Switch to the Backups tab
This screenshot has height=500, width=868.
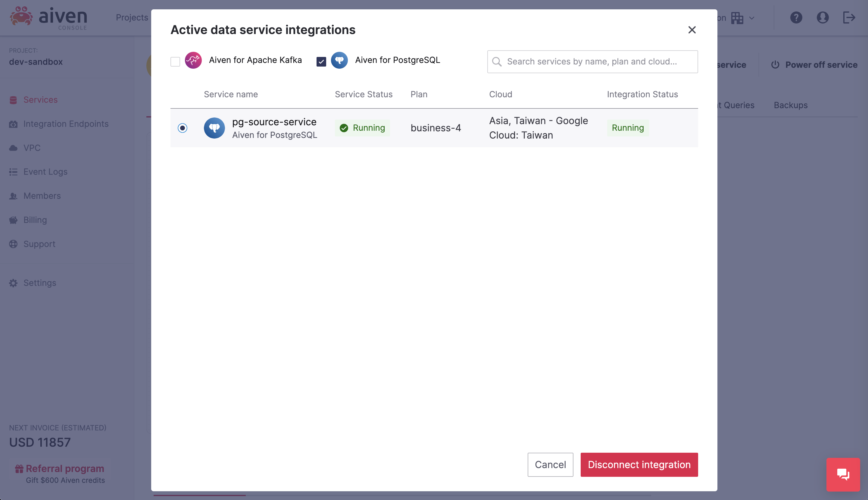(790, 105)
